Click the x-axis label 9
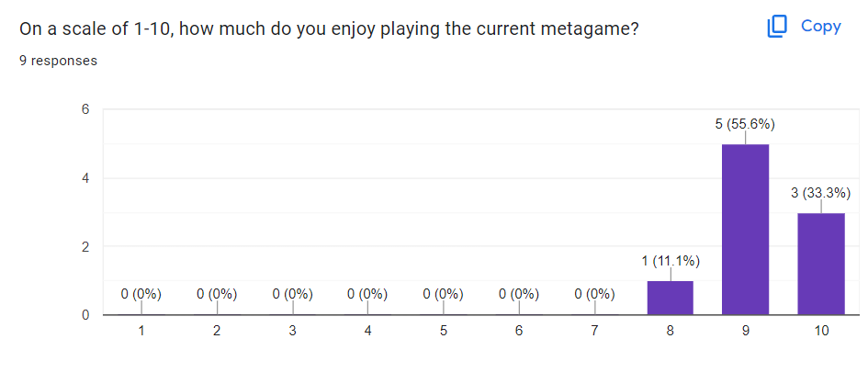Viewport: 868px width, 384px height. tap(745, 331)
